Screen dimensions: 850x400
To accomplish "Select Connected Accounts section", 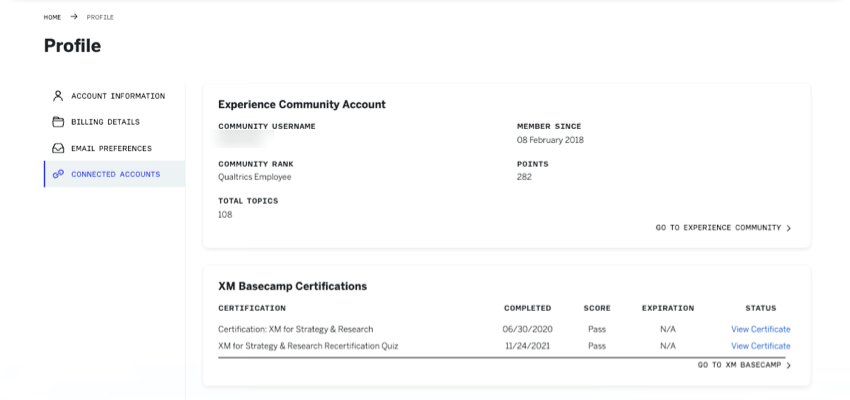I will [114, 174].
